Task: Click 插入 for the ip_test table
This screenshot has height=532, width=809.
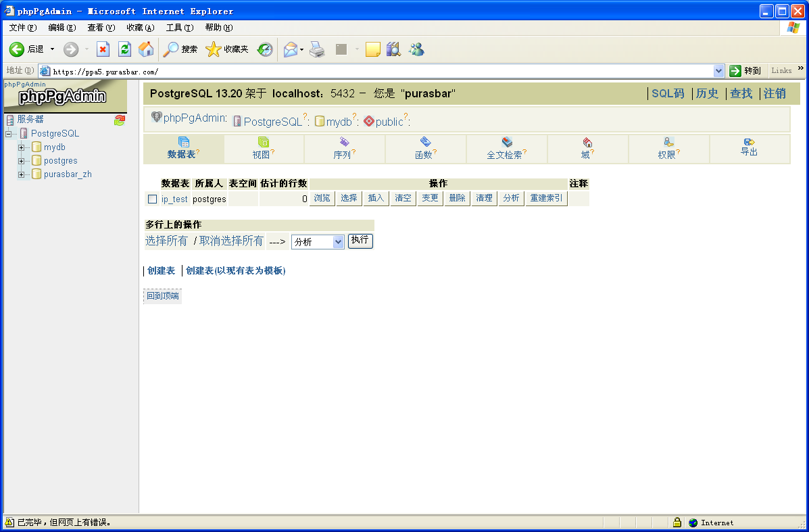Action: [x=376, y=198]
